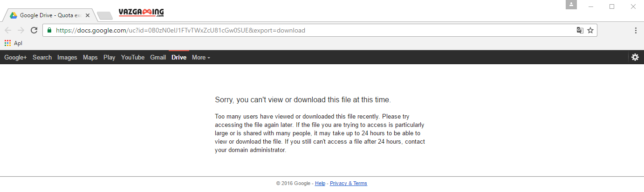The height and width of the screenshot is (192, 644).
Task: Reload the page with the refresh icon
Action: pyautogui.click(x=34, y=30)
